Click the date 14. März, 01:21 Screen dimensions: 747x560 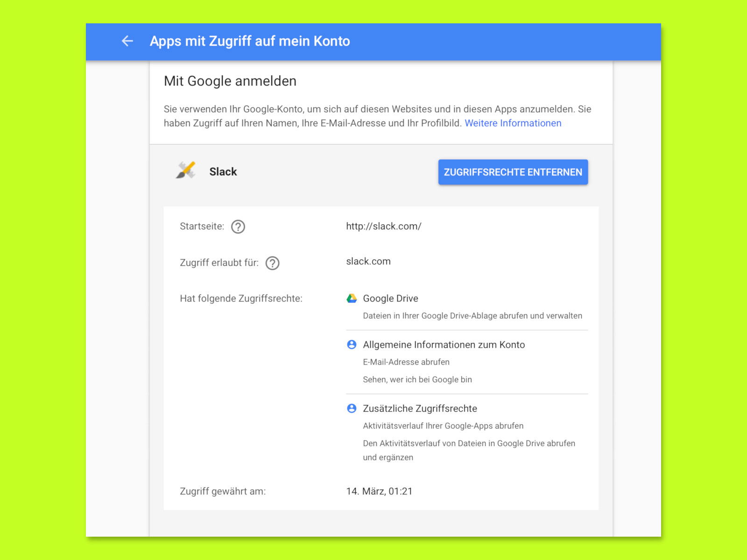click(x=379, y=491)
